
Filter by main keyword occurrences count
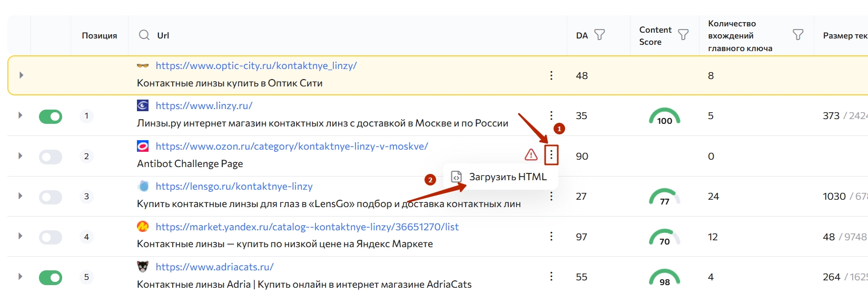pyautogui.click(x=798, y=35)
